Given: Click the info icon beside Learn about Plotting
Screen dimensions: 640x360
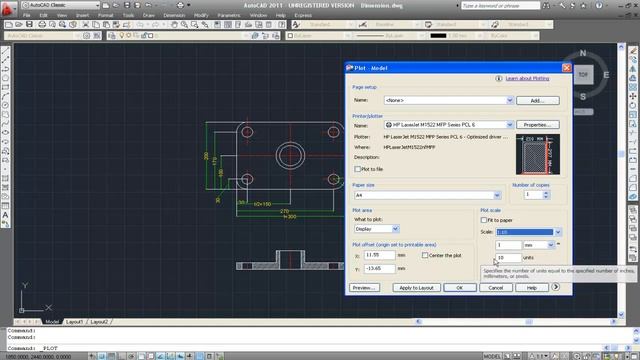Looking at the screenshot, I should (x=499, y=78).
